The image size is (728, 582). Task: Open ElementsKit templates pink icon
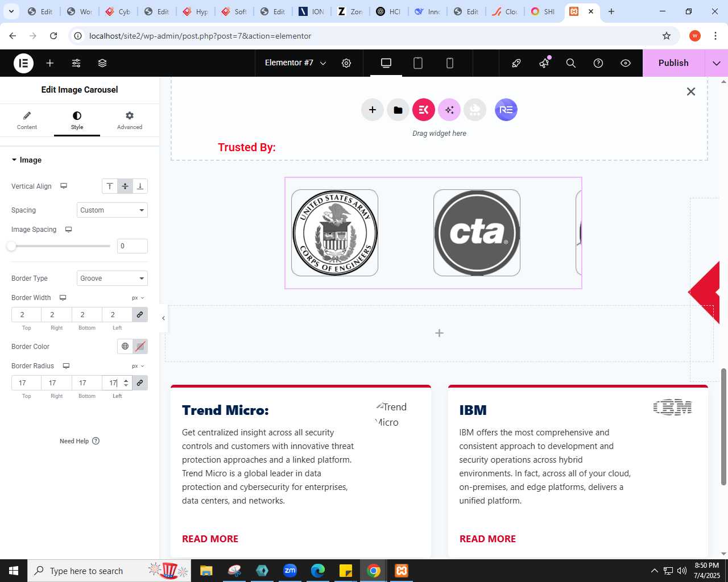pos(424,110)
